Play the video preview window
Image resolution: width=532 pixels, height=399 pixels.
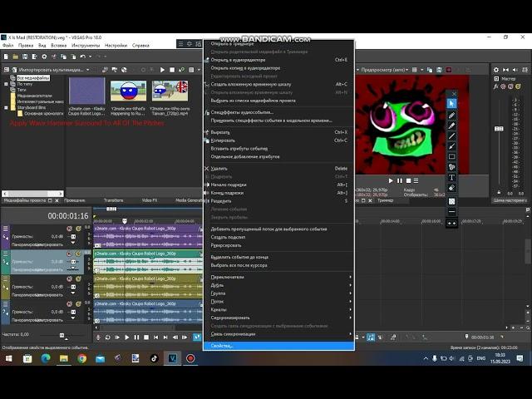[x=391, y=181]
